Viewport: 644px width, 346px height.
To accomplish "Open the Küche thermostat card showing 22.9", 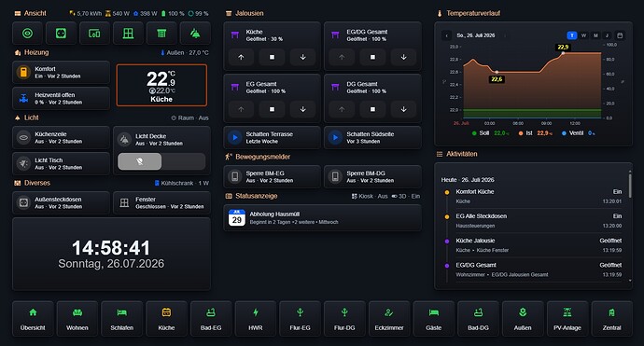I will pyautogui.click(x=161, y=85).
